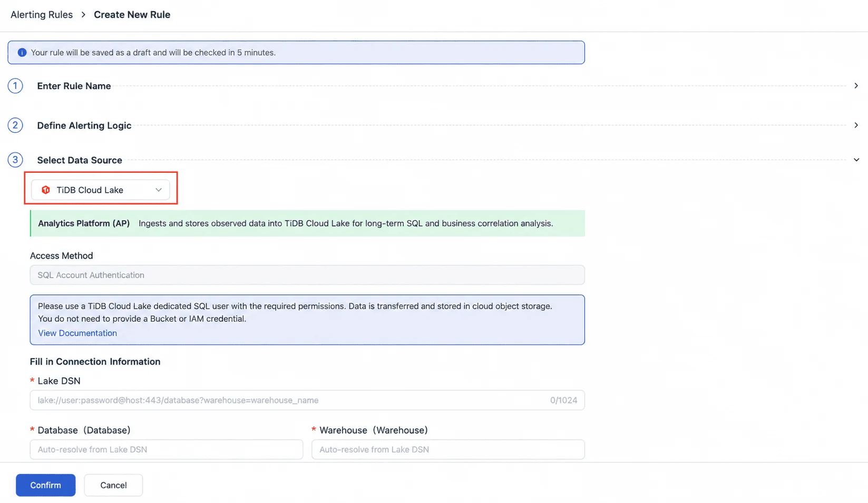This screenshot has height=503, width=868.
Task: Click the Database (Database) field label
Action: tap(84, 430)
